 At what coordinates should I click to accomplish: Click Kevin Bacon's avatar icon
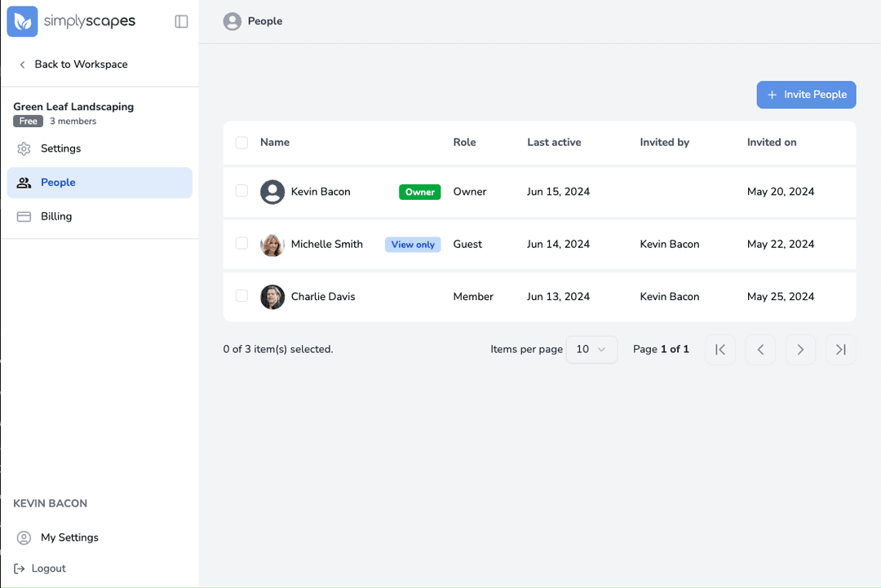272,192
